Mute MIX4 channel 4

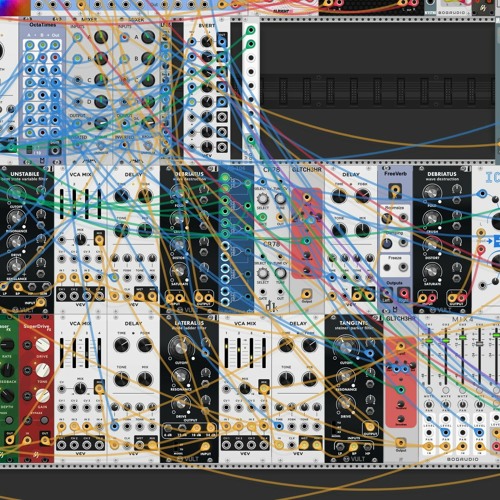tap(479, 390)
